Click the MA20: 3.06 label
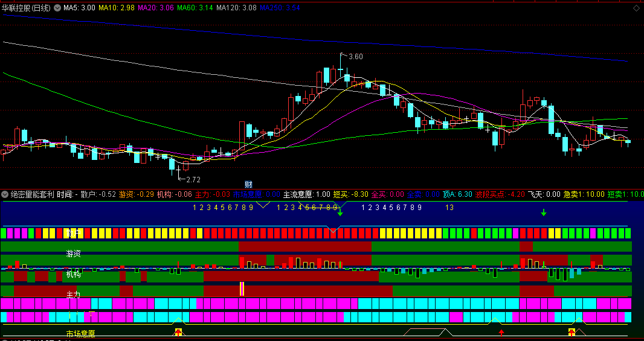This screenshot has height=341, width=644. (x=156, y=8)
